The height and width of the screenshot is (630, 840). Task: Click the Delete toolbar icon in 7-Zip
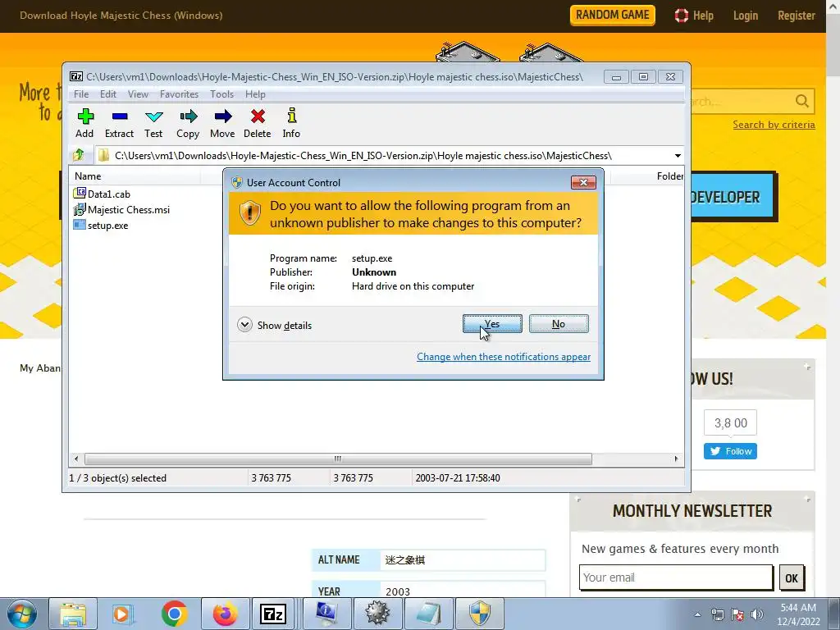(257, 123)
